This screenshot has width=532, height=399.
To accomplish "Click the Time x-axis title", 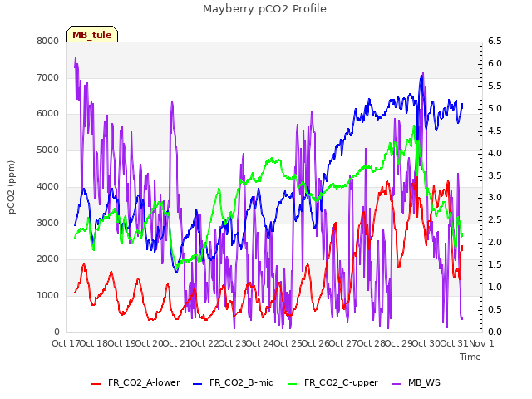I will (470, 357).
